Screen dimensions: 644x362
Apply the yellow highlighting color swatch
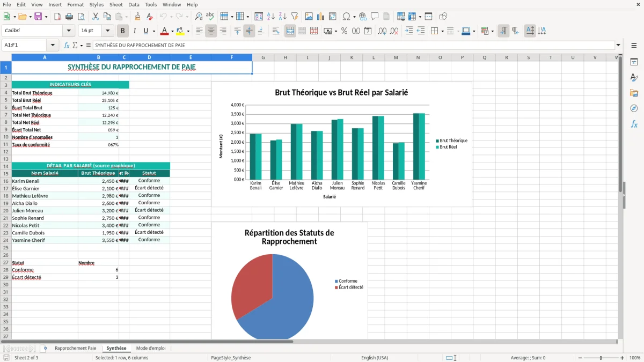tap(180, 31)
